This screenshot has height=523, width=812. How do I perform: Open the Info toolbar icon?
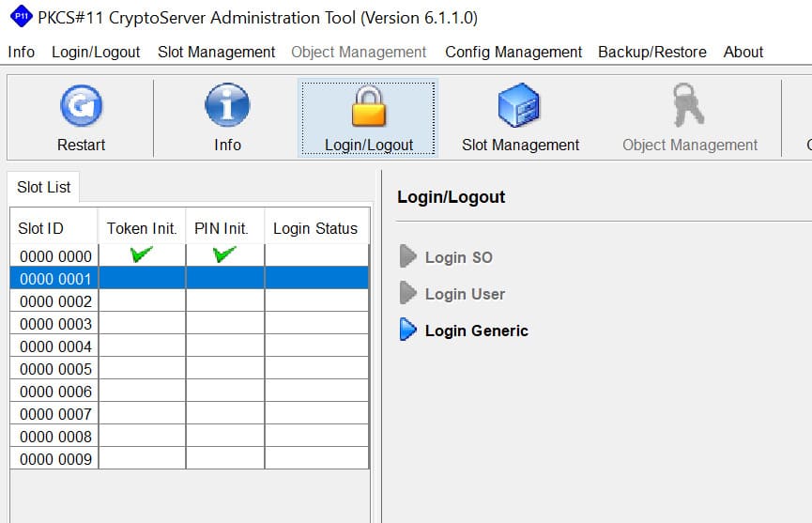[227, 105]
